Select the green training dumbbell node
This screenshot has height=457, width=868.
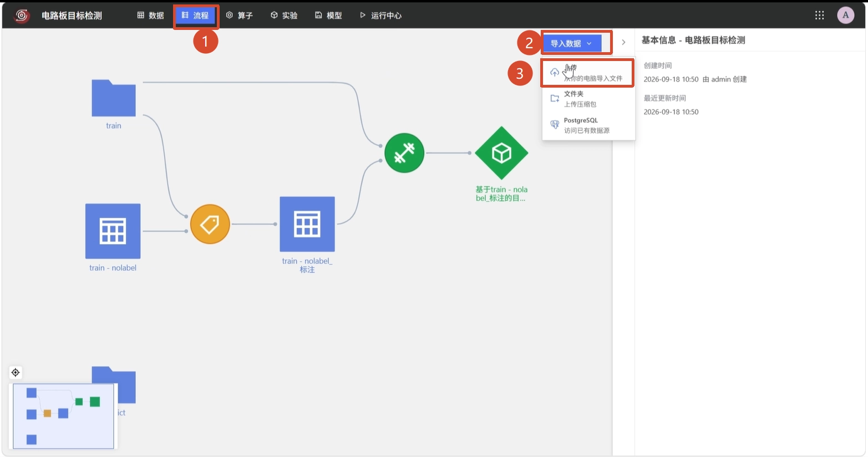click(404, 153)
